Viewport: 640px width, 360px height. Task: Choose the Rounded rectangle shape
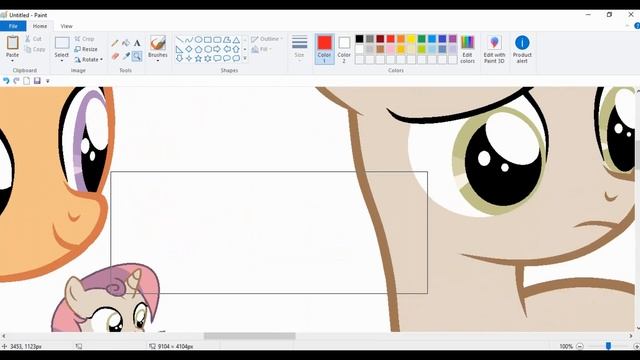coord(217,40)
